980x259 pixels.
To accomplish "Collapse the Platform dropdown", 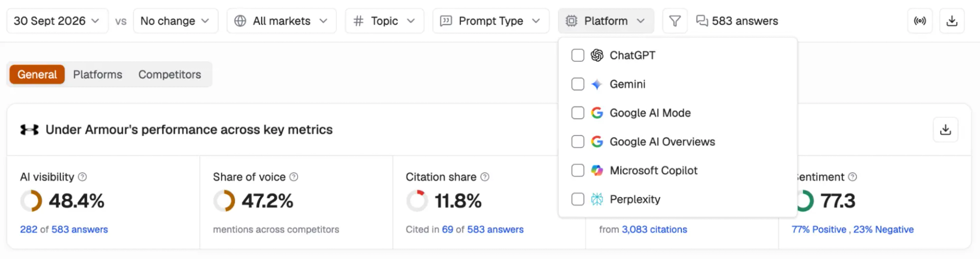I will [x=606, y=21].
